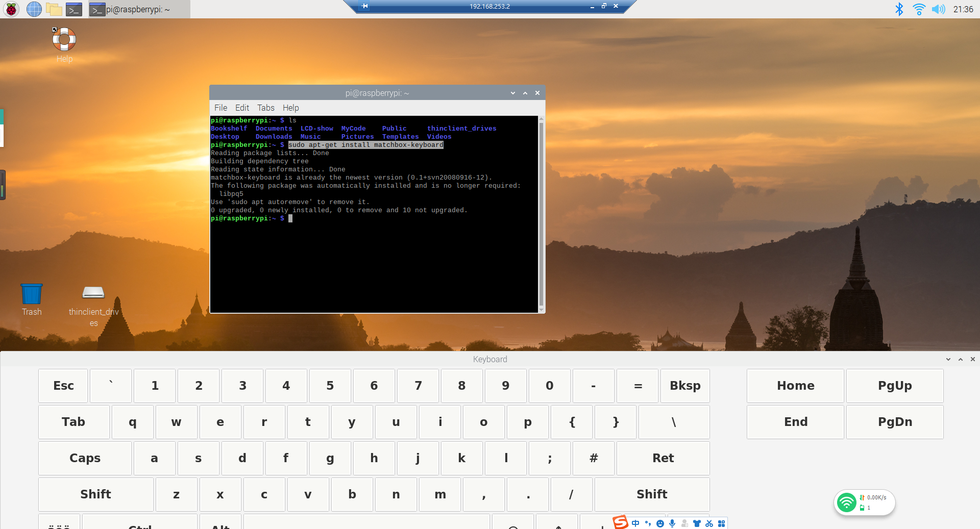The height and width of the screenshot is (529, 980).
Task: Toggle Chinese/English input with the 中 icon
Action: tap(635, 523)
